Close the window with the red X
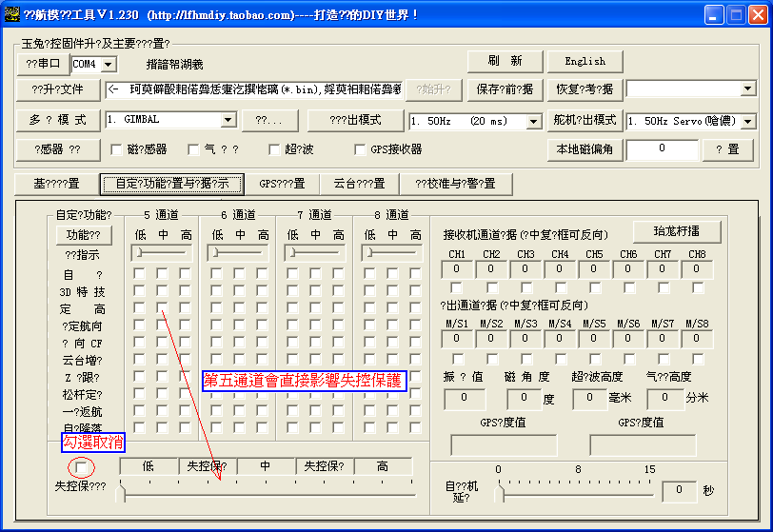 click(758, 15)
